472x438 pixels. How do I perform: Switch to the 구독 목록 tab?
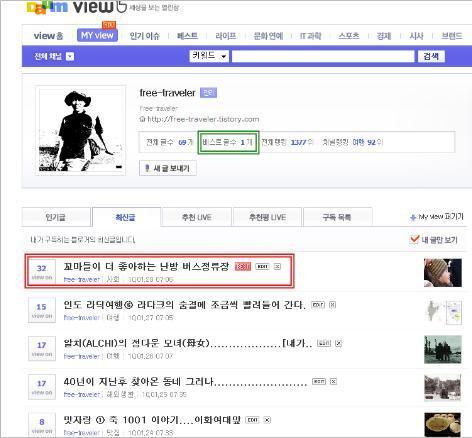pos(337,217)
